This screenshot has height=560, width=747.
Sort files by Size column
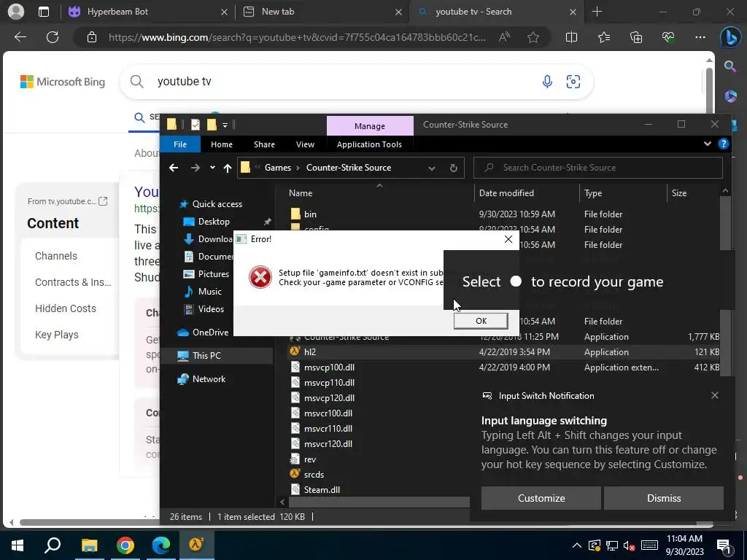(679, 192)
